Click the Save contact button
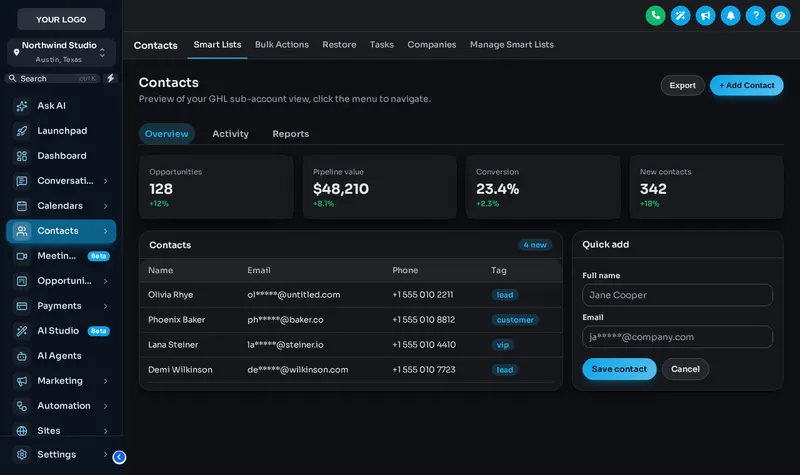Image resolution: width=800 pixels, height=475 pixels. (619, 369)
